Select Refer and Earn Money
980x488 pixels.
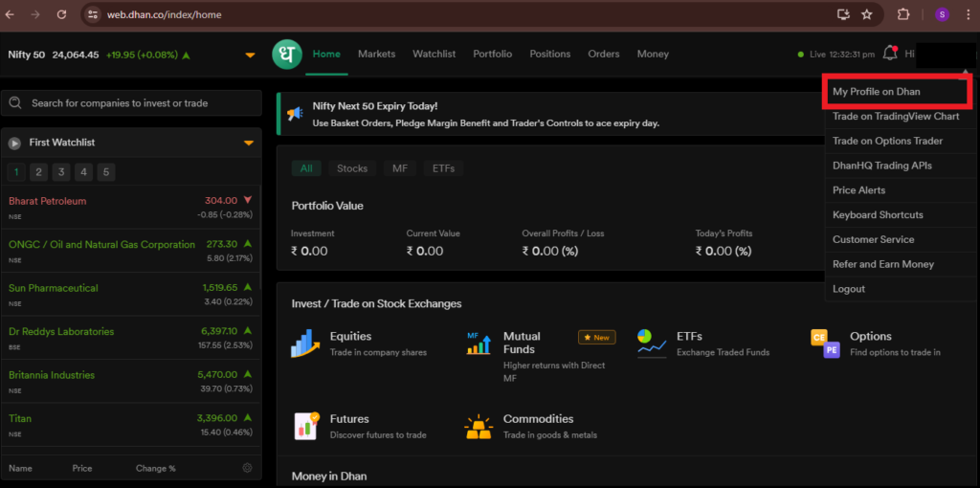click(x=900, y=264)
